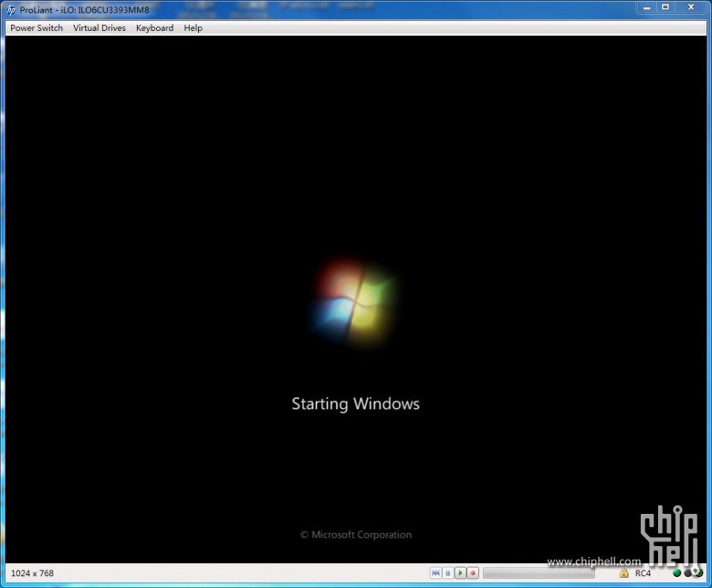
Task: Click the green play button
Action: pos(460,573)
